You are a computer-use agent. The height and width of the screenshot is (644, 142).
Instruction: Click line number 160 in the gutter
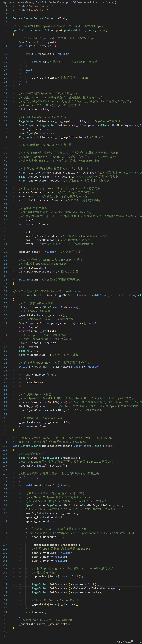click(5, 636)
